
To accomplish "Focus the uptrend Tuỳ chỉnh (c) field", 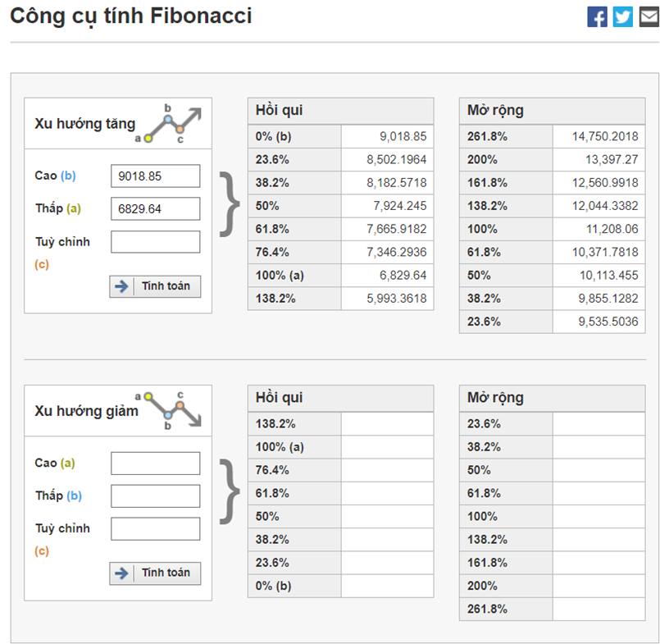I will pos(155,241).
